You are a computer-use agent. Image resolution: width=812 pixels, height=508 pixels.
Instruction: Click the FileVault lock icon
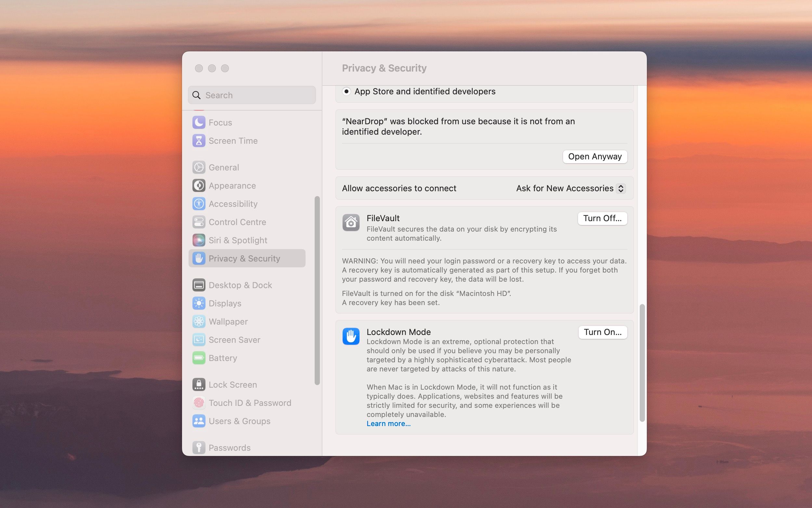351,222
